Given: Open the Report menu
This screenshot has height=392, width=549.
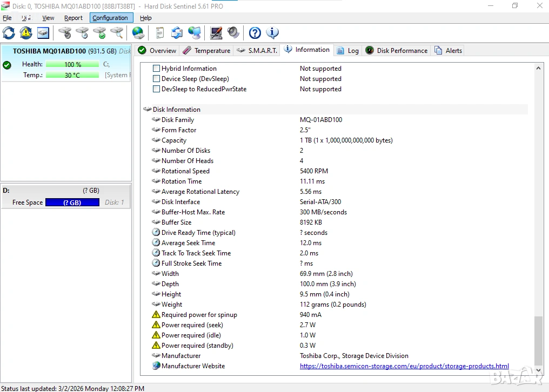Looking at the screenshot, I should 73,18.
